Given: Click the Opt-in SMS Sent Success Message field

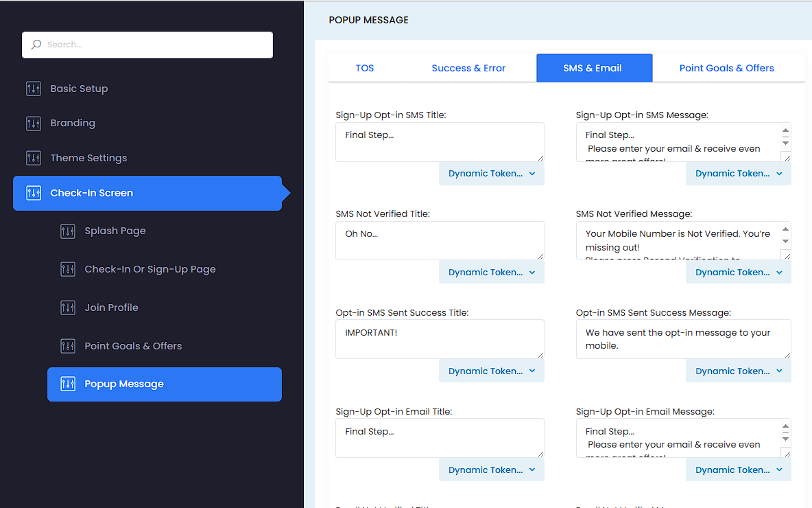Looking at the screenshot, I should click(x=684, y=339).
